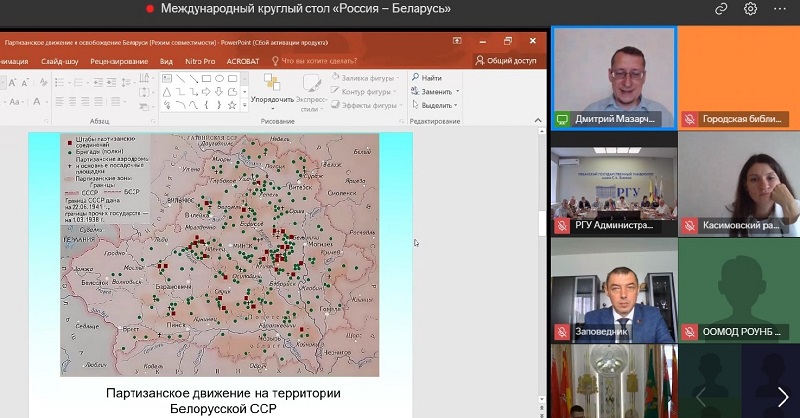Screen dimensions: 800x418
Task: Toggle muted mic on Касимовский tile
Action: tap(689, 226)
